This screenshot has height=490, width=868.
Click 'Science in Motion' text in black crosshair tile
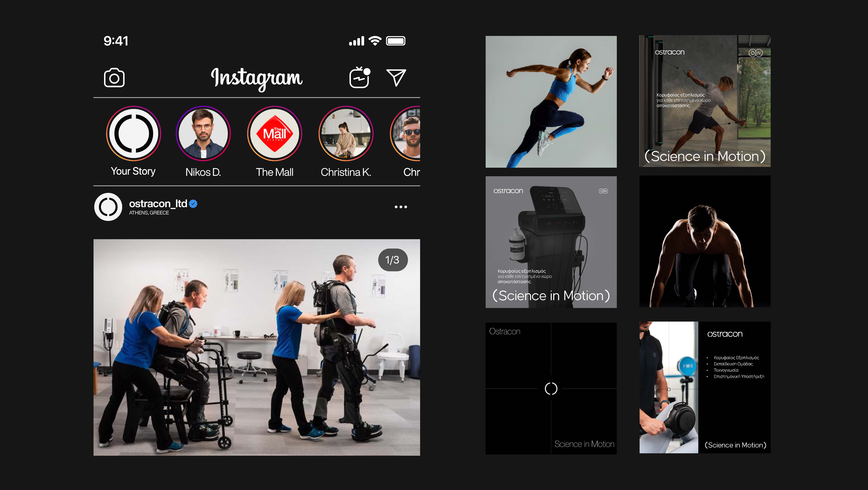click(585, 444)
